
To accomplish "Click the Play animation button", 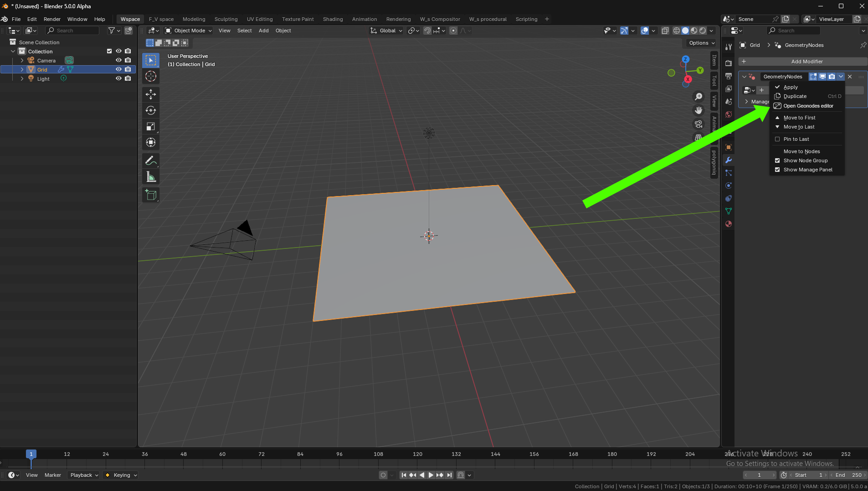I will (431, 475).
